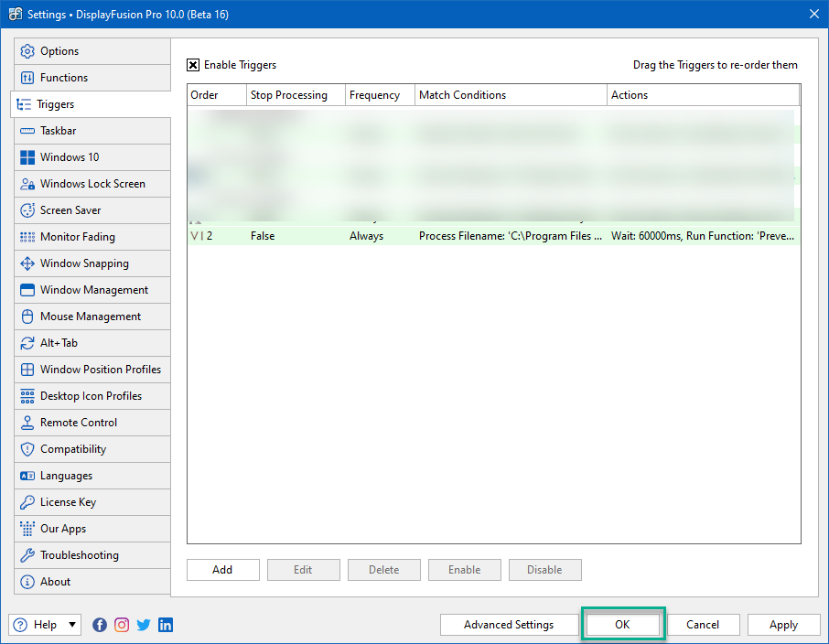The width and height of the screenshot is (829, 644).
Task: Click the 'Process Filename' match condition cell
Action: click(x=511, y=236)
